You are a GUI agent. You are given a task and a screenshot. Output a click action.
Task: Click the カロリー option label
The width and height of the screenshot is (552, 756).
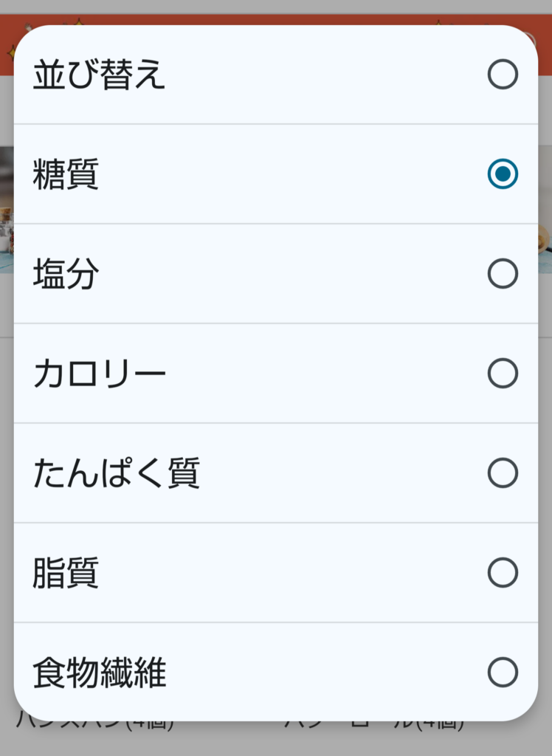(x=99, y=374)
